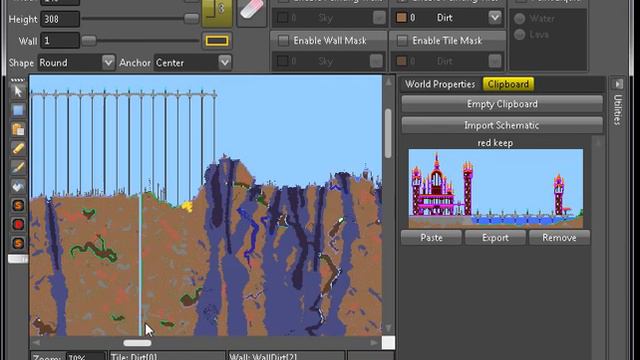Click the map scroll down arrow
The image size is (640, 360).
388,328
